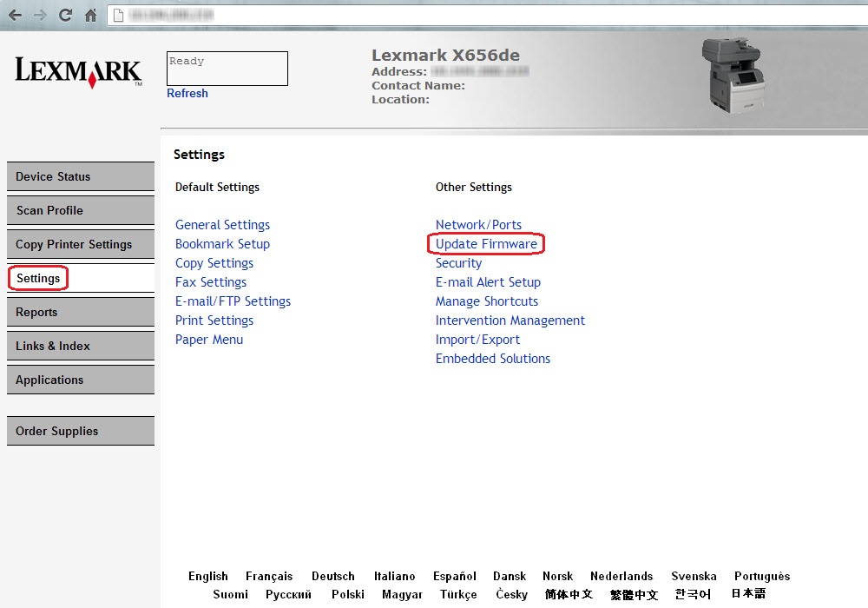Click the Lexmark logo
The width and height of the screenshot is (868, 608).
(x=76, y=71)
